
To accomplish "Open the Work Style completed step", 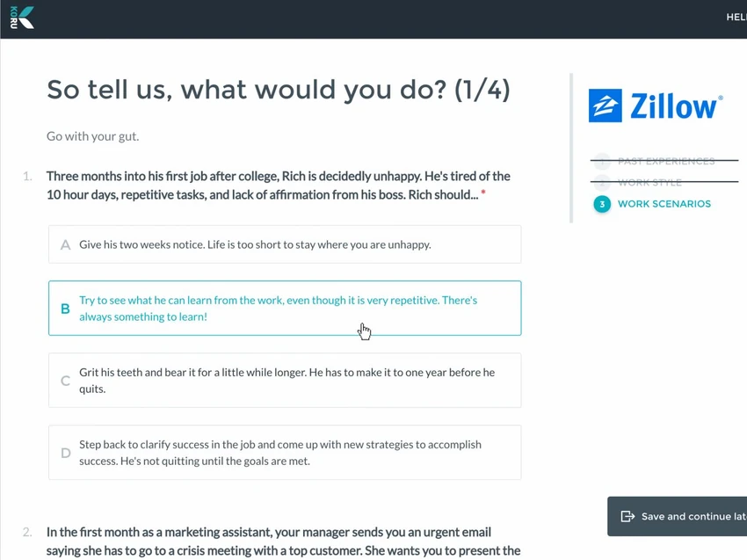I will point(649,182).
